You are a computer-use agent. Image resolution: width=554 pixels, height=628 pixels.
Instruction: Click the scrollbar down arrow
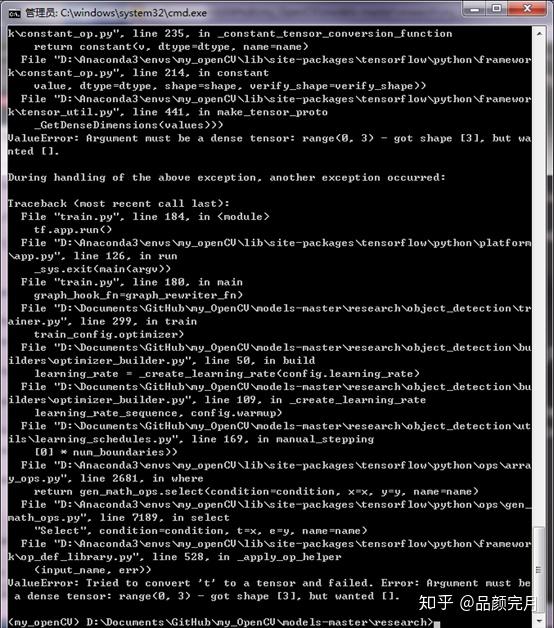(539, 621)
